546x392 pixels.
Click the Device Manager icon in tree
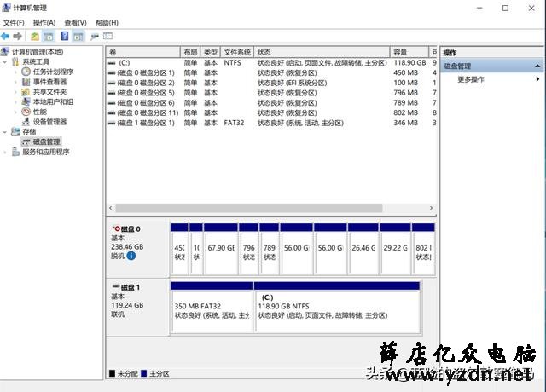tap(26, 122)
